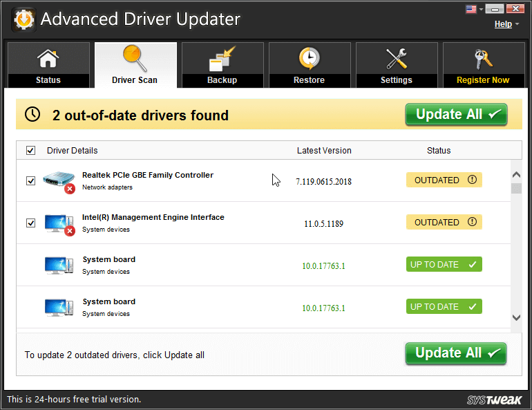Close the Advanced Driver Updater window
The width and height of the screenshot is (532, 410).
[x=515, y=9]
